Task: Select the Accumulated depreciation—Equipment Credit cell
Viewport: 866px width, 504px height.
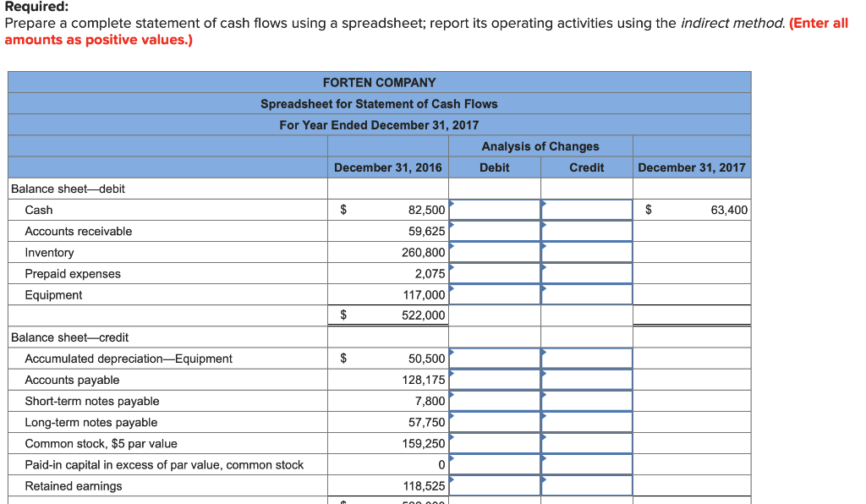Action: [587, 359]
